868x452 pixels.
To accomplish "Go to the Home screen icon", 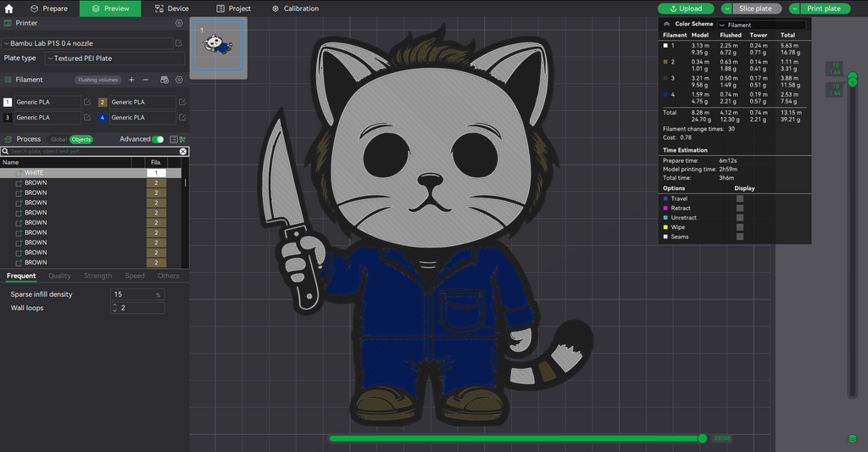I will coord(8,8).
